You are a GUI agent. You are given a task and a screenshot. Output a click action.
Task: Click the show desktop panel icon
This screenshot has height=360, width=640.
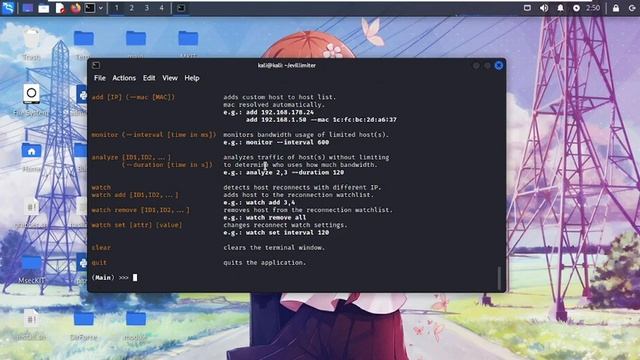28,8
